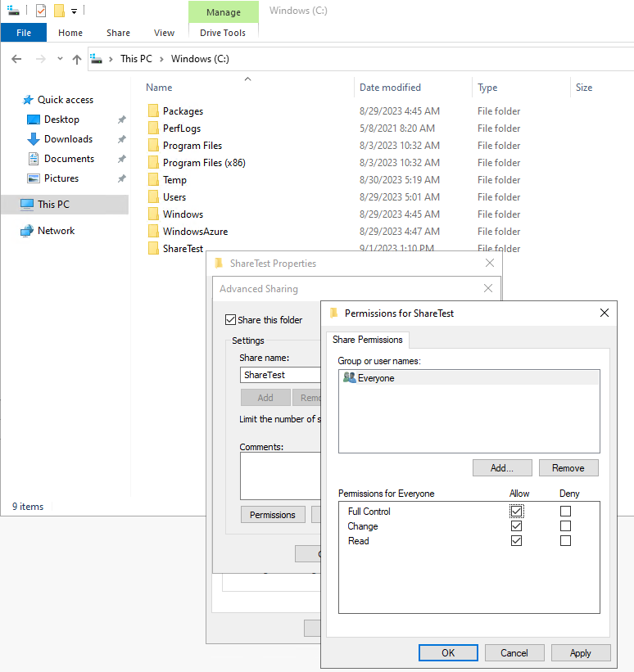634x672 pixels.
Task: Click the pin icon next to Downloads
Action: [122, 139]
